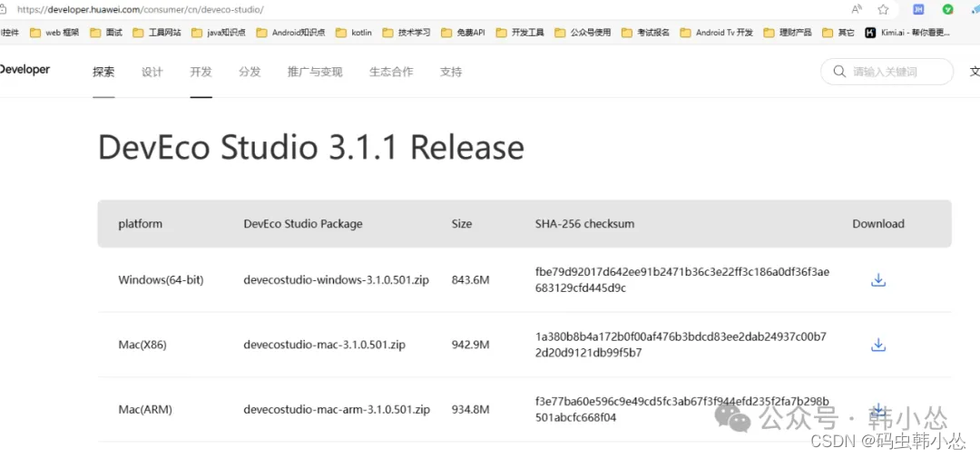This screenshot has width=980, height=458.
Task: Click the read aloud icon in address bar
Action: [x=857, y=9]
